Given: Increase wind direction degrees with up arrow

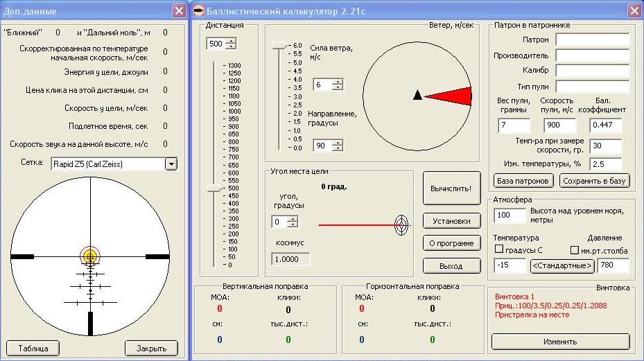Looking at the screenshot, I should [338, 143].
